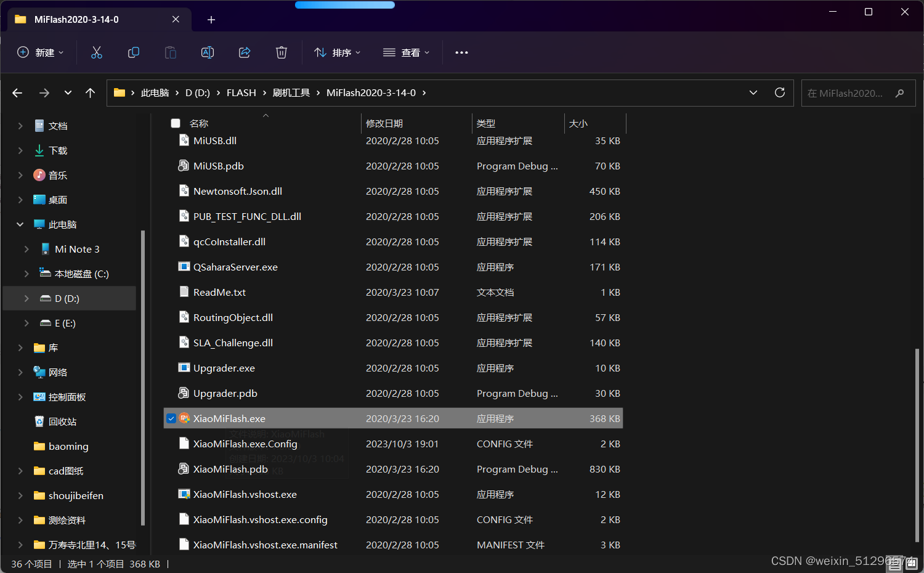Click the FLASH breadcrumb segment
The width and height of the screenshot is (924, 573).
[241, 92]
